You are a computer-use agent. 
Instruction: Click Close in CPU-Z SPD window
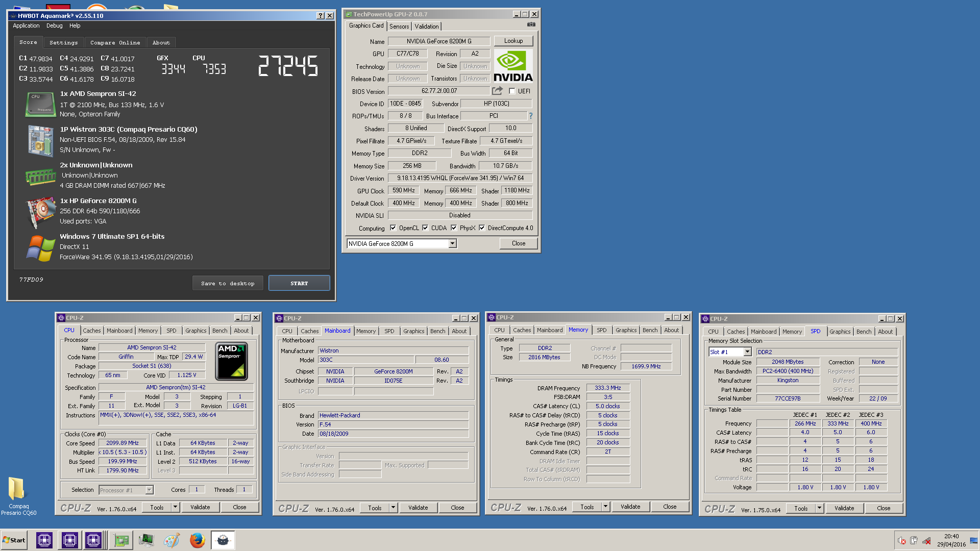coord(883,508)
